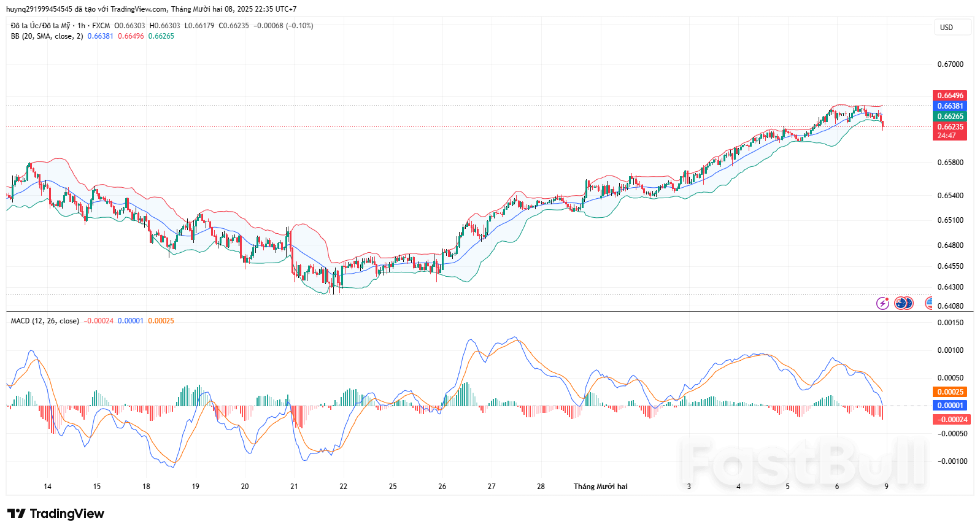The image size is (980, 532).
Task: Click the purple lightning bolt news icon
Action: pos(882,303)
